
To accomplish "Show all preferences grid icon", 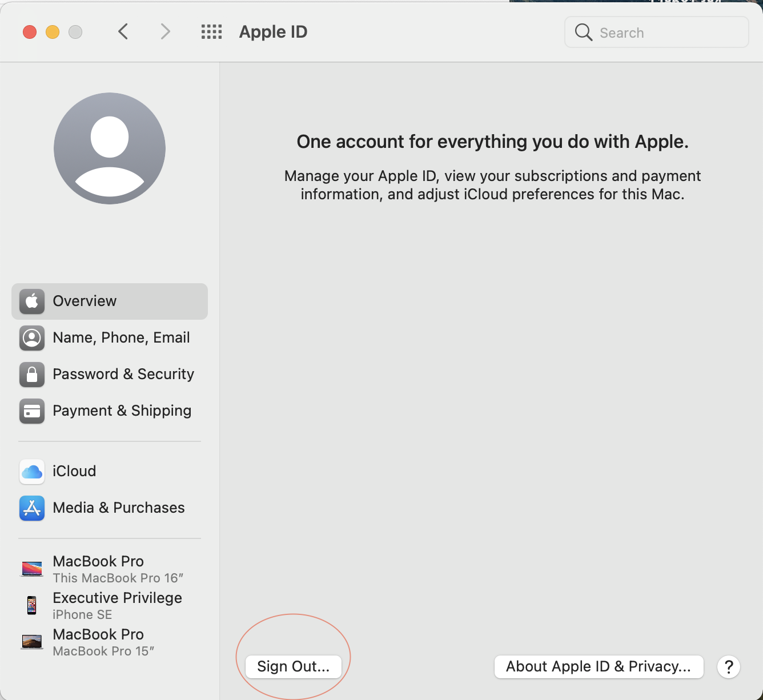I will 211,32.
